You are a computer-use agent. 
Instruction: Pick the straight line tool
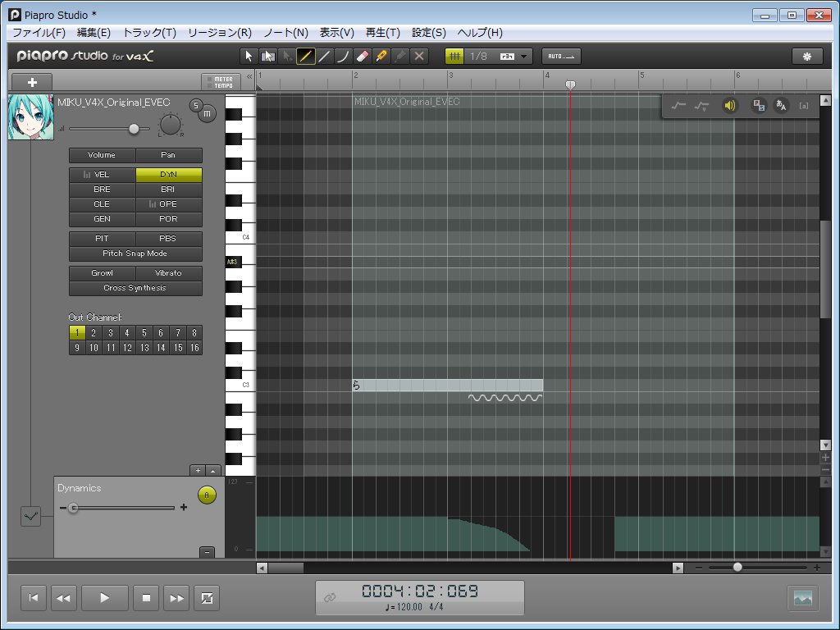324,56
